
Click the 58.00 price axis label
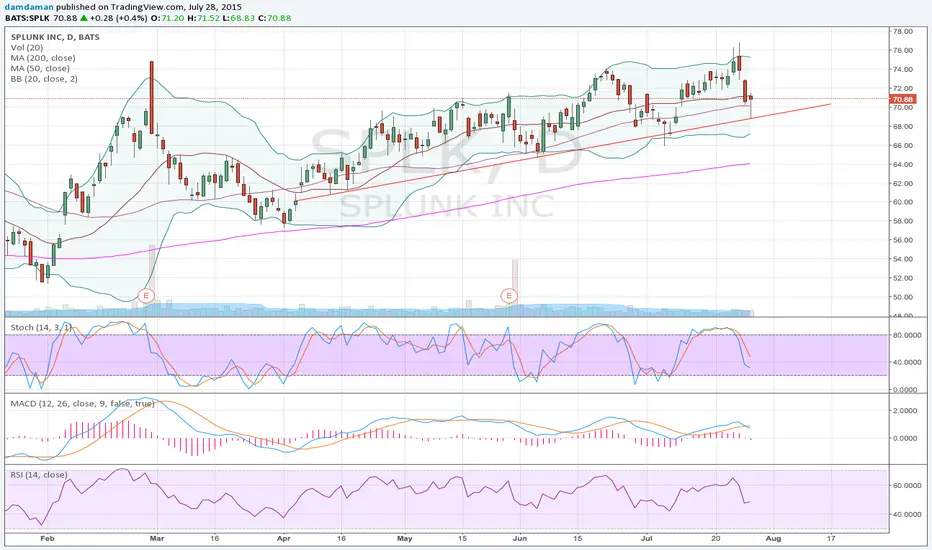[x=902, y=221]
